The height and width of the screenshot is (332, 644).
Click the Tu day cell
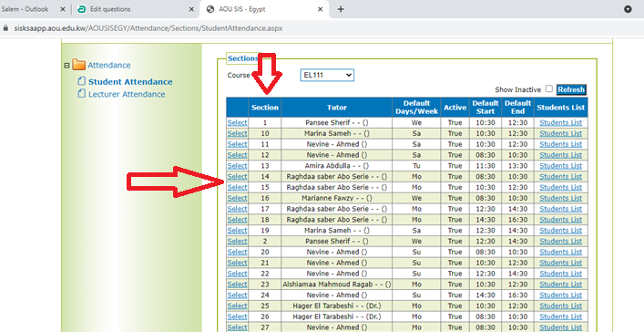point(416,166)
